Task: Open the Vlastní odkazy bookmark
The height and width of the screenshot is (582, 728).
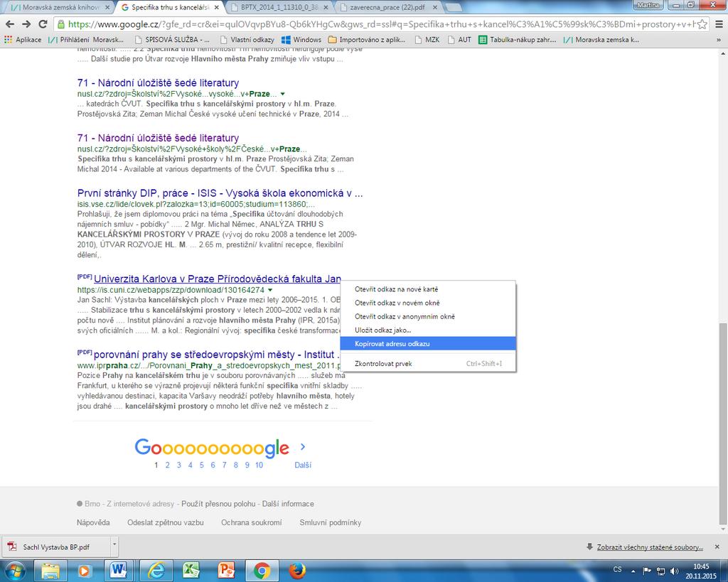Action: [247, 40]
